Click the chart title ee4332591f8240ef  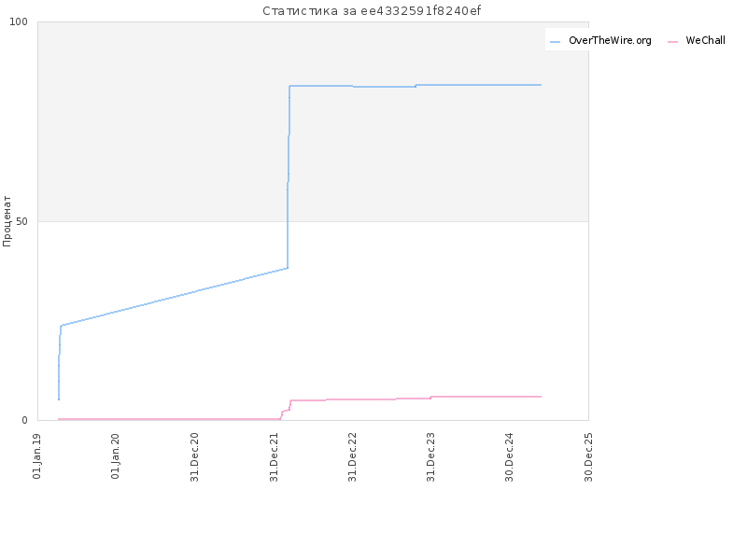point(372,10)
